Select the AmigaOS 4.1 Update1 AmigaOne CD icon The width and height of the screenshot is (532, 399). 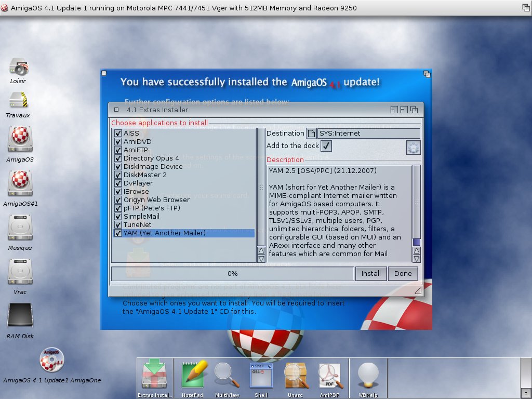(51, 360)
